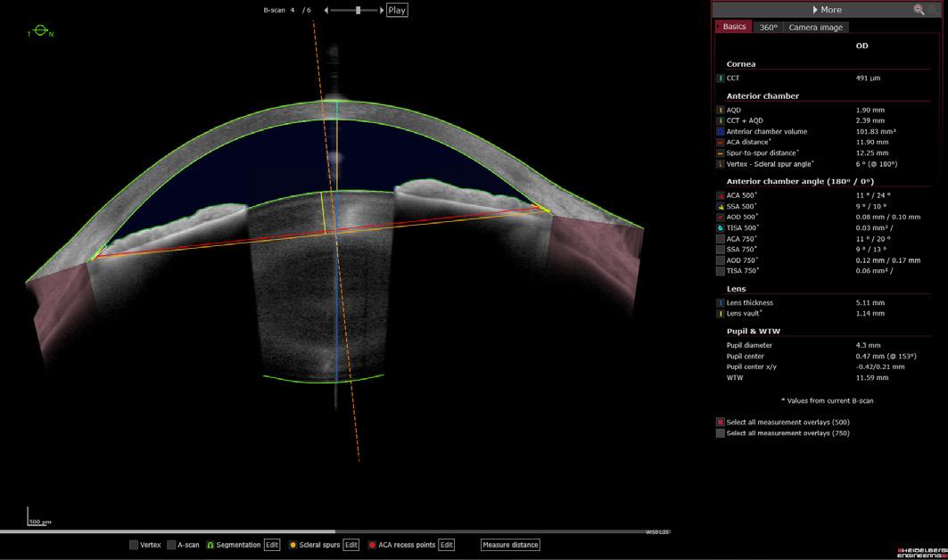Viewport: 948px width, 560px height.
Task: Toggle the ACA distance overlay icon
Action: [720, 142]
